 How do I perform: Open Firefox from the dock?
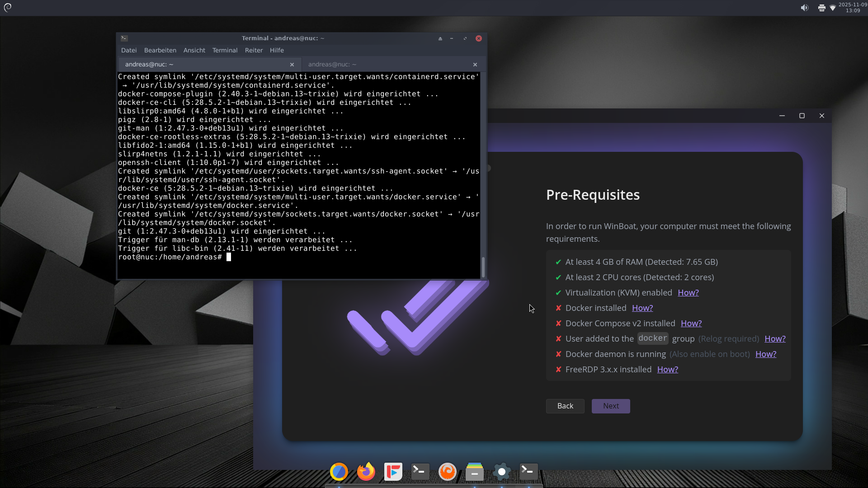[366, 472]
